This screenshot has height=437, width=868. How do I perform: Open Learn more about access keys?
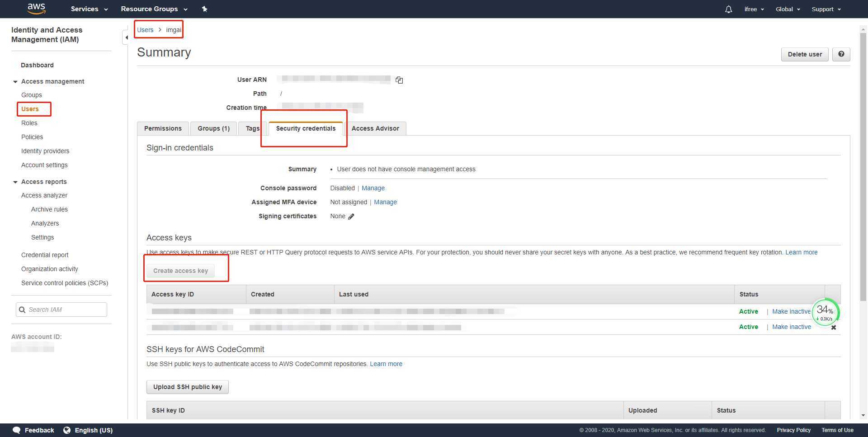801,252
